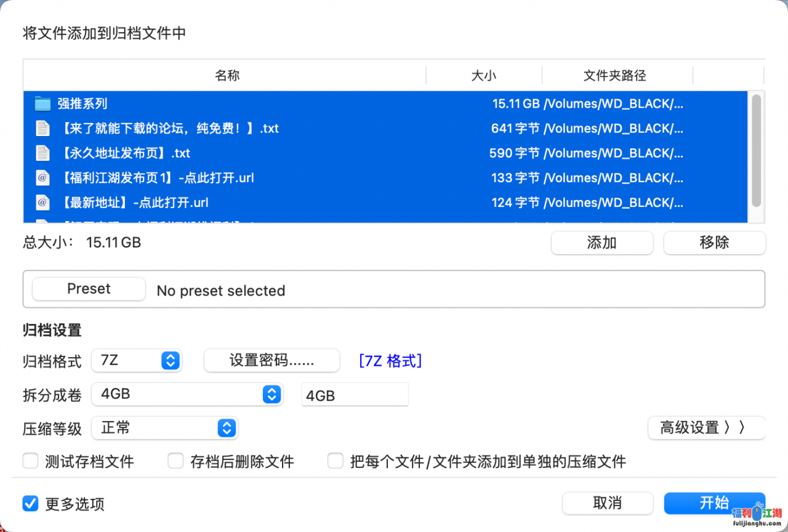Click the document icon beside 永久地址发布页.txt
The image size is (788, 532).
(42, 153)
